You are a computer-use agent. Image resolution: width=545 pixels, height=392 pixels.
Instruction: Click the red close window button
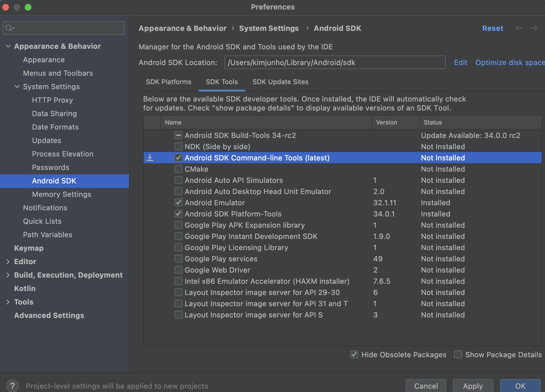[6, 7]
